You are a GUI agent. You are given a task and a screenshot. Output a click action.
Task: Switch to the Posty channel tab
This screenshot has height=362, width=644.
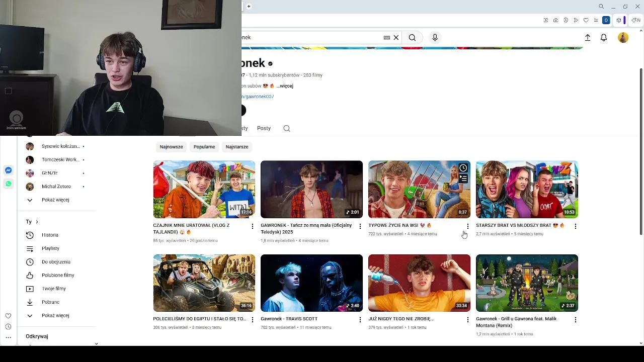click(x=264, y=128)
